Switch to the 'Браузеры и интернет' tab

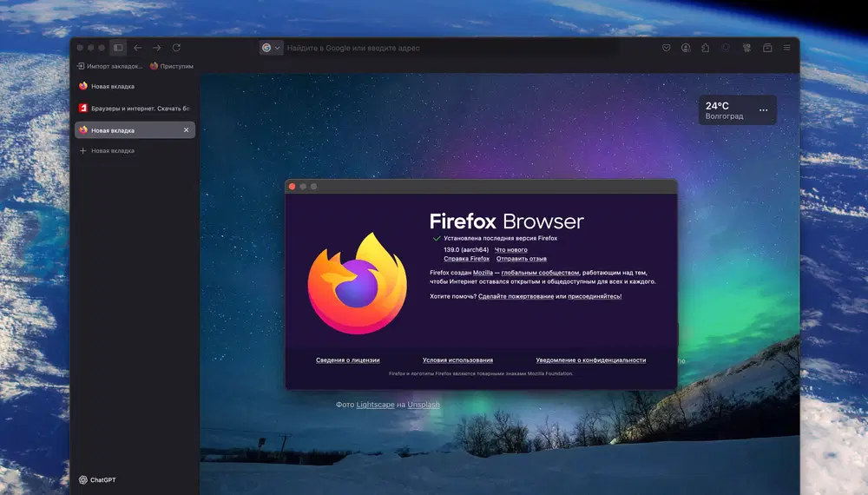pos(135,108)
